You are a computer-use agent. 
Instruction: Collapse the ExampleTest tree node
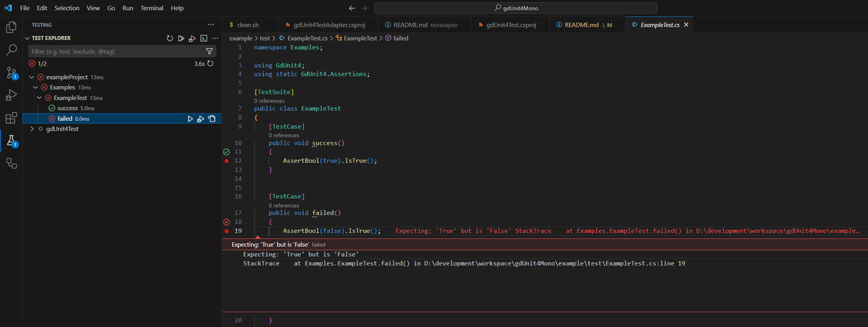pos(41,98)
